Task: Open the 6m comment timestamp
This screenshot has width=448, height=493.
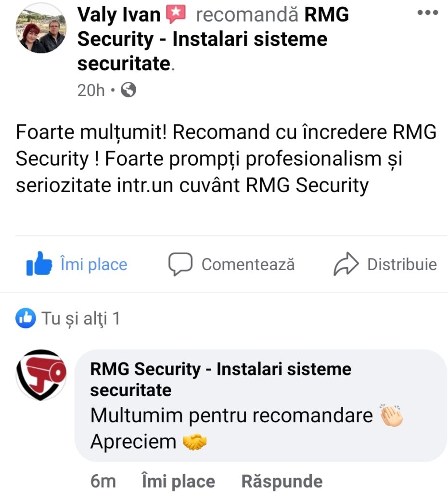Action: (x=103, y=481)
